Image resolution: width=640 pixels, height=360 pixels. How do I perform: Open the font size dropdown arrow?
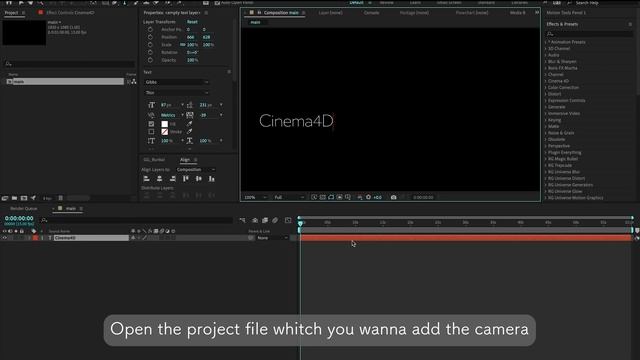182,105
